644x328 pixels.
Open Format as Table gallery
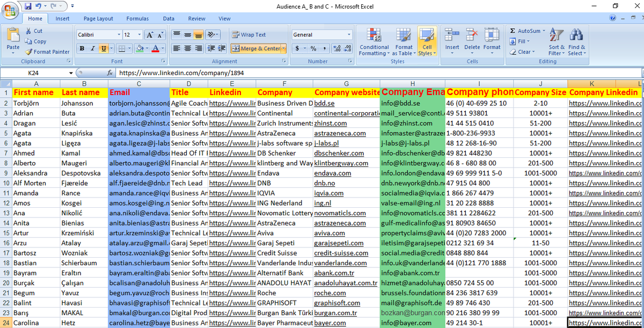click(x=404, y=42)
